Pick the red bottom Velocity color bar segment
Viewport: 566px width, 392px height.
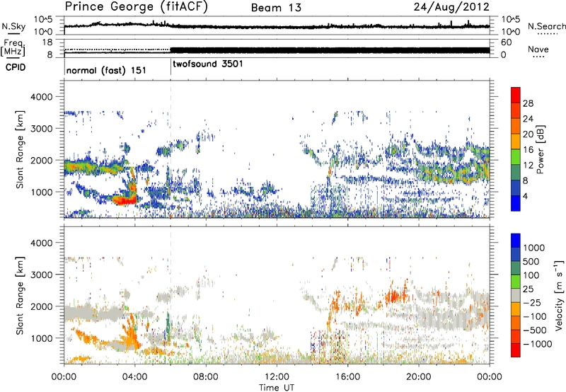[516, 350]
